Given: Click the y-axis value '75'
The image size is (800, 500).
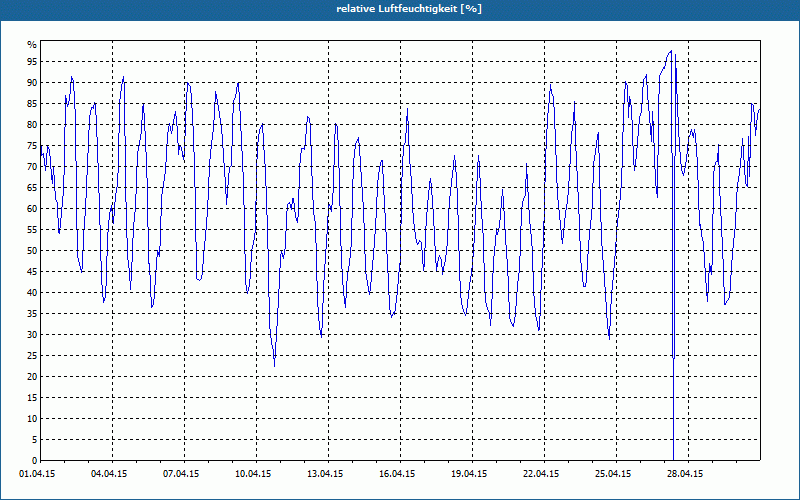Looking at the screenshot, I should 32,145.
